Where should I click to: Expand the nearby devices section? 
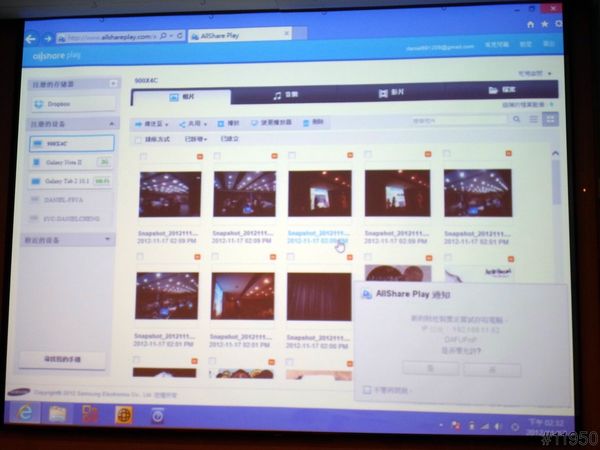tap(108, 239)
